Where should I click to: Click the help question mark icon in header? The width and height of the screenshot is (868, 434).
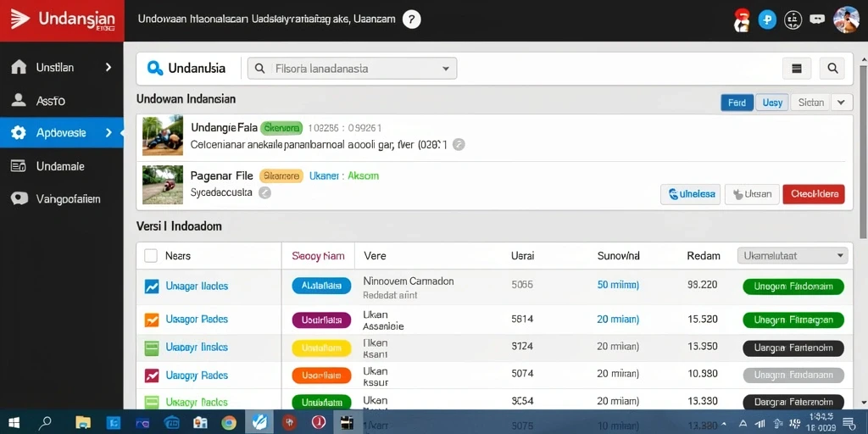pos(411,19)
